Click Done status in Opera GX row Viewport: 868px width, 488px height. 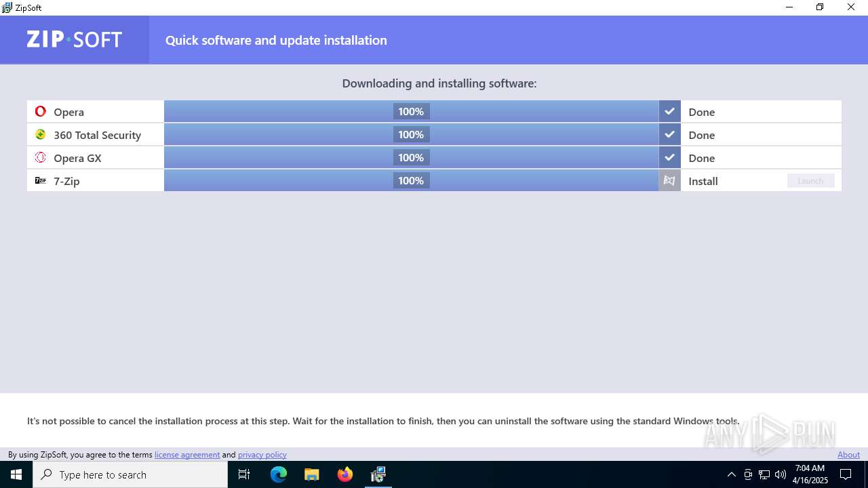(x=702, y=158)
